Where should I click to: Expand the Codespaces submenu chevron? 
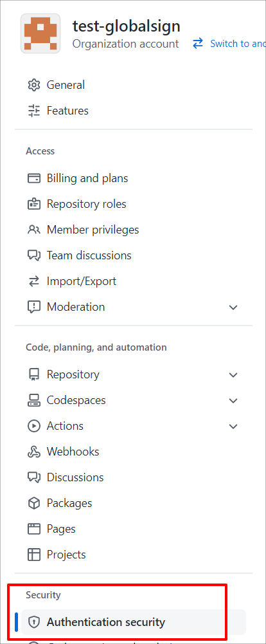233,400
